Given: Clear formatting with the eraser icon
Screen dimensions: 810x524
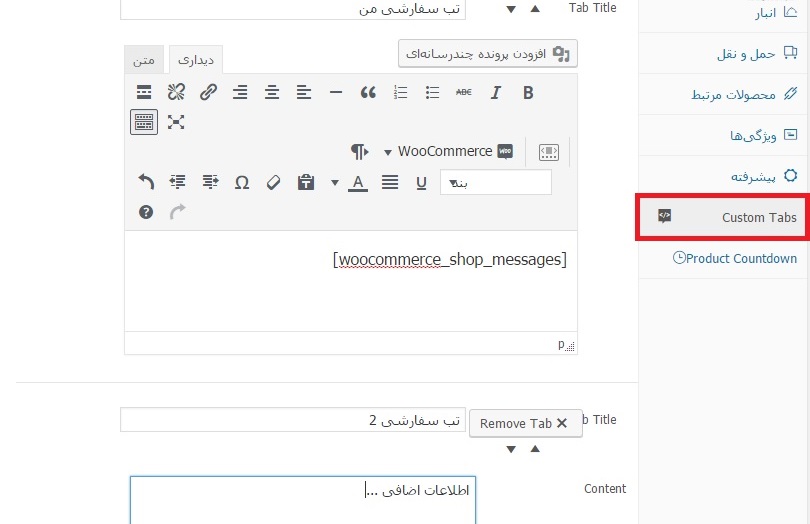Looking at the screenshot, I should (274, 182).
